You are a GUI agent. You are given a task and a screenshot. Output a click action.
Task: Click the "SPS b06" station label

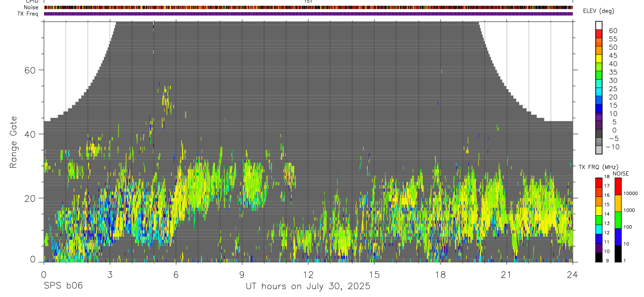tap(63, 286)
